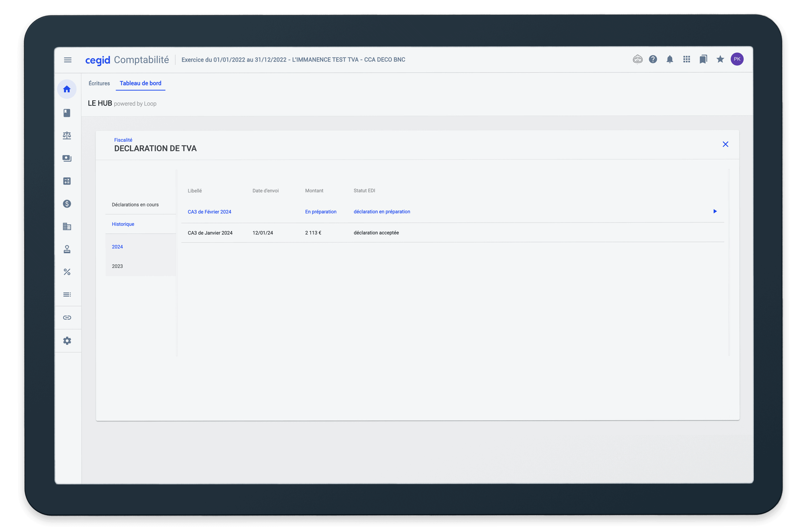Image resolution: width=807 pixels, height=532 pixels.
Task: Open the apps grid icon
Action: point(687,60)
